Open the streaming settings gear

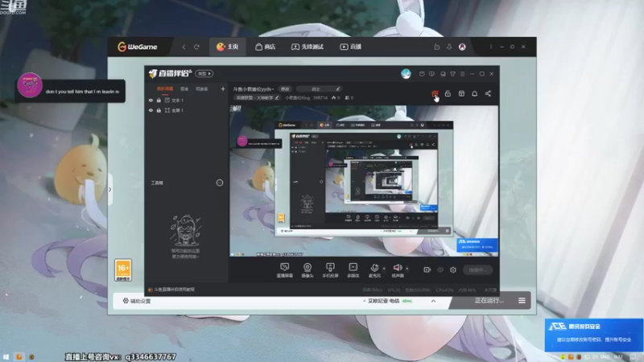(453, 269)
